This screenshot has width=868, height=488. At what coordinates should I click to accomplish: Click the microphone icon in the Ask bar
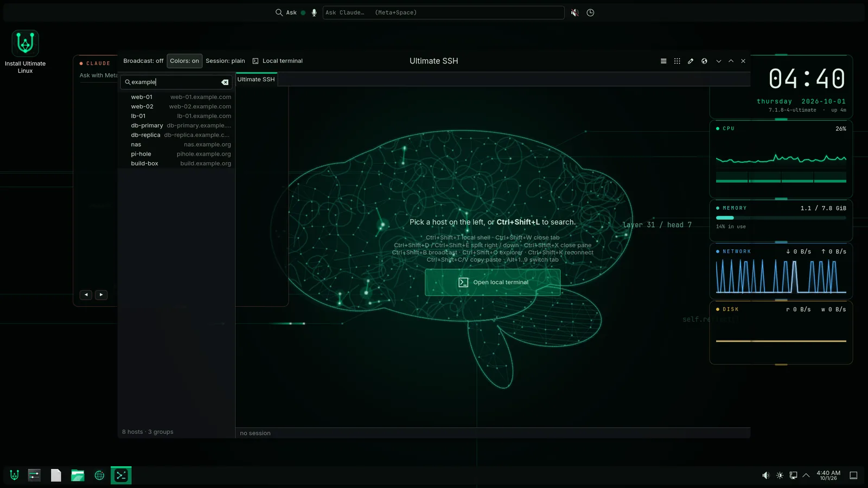[x=314, y=12]
